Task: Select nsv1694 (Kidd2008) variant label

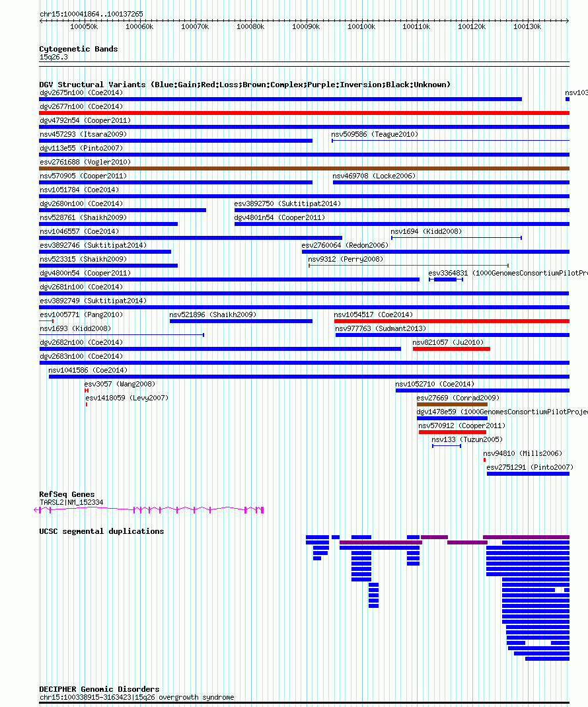Action: (x=426, y=231)
